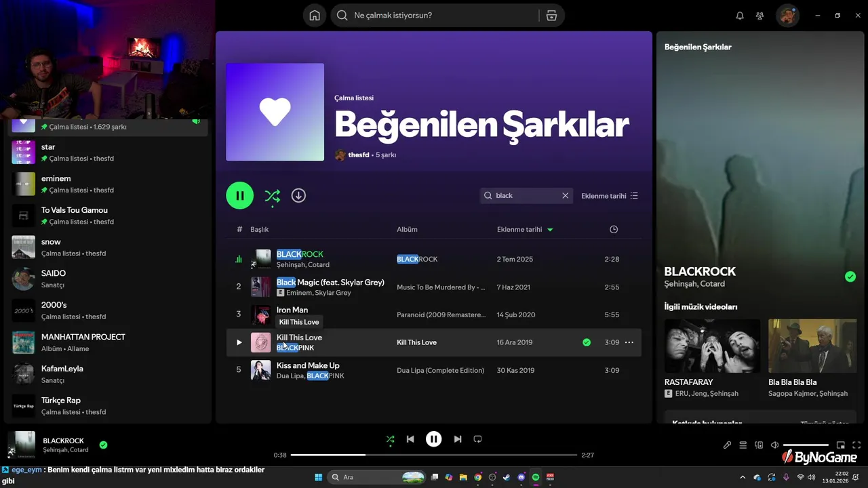The image size is (868, 488).
Task: Open Windows Start menu
Action: click(319, 477)
